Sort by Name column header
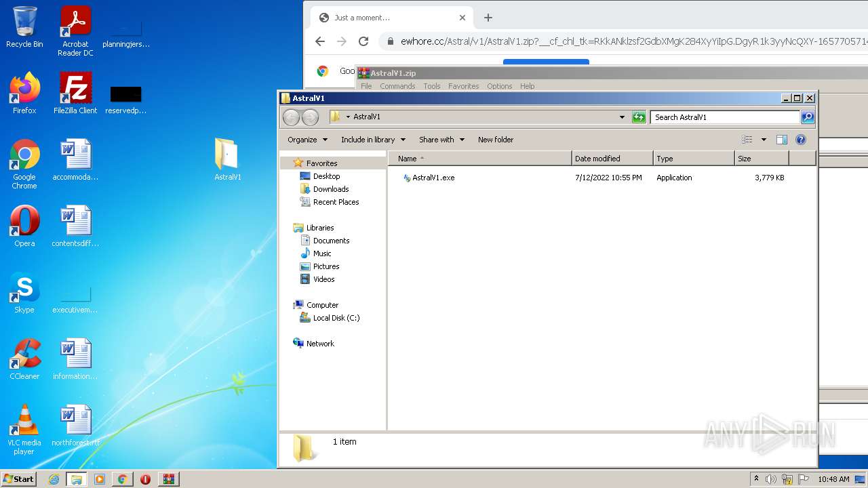 tap(480, 159)
